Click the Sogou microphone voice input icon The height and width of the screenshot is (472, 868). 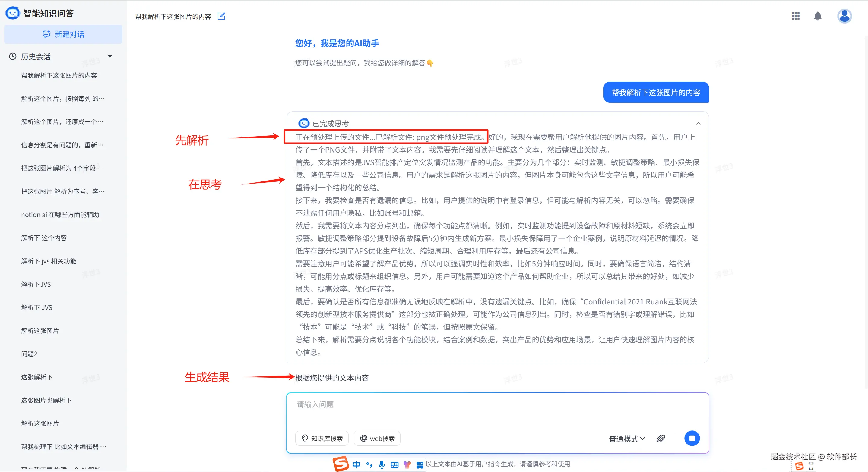(382, 464)
